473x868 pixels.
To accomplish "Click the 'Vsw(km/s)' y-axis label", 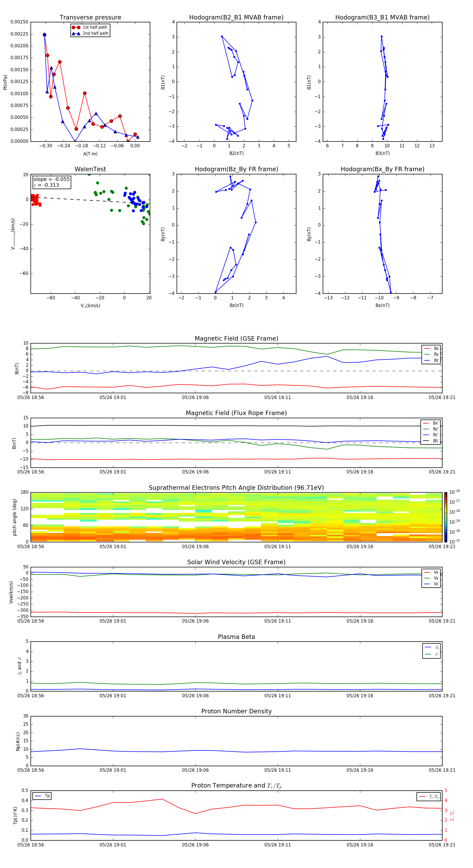I will (11, 592).
